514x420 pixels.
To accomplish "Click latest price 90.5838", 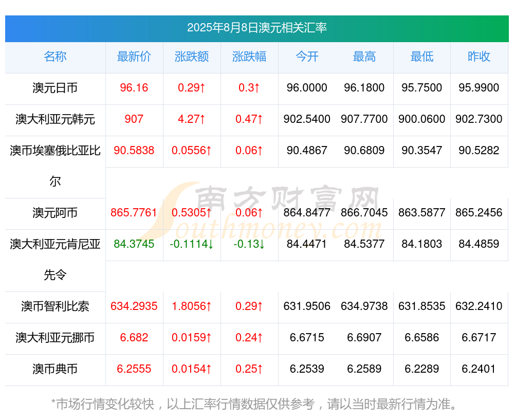I will (134, 150).
